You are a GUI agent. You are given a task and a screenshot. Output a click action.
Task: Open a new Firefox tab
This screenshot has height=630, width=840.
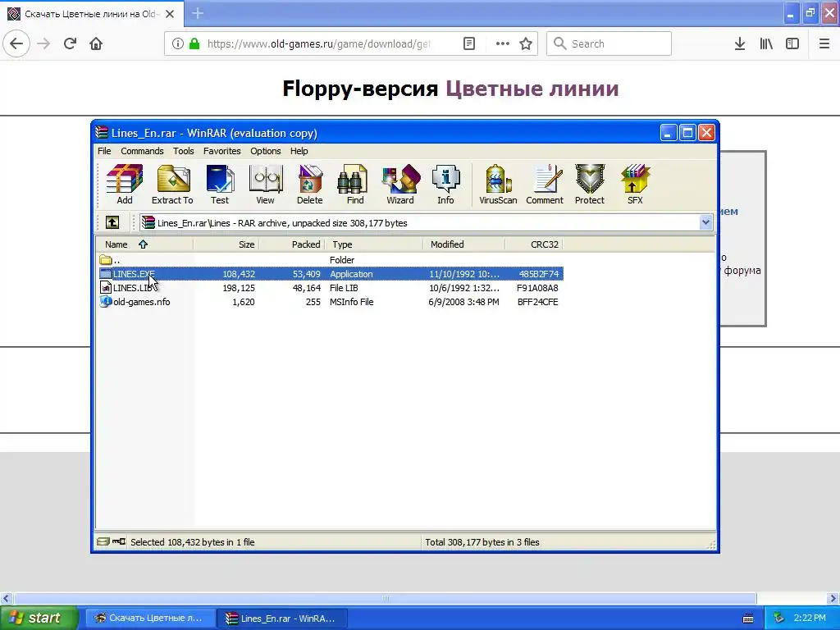click(x=197, y=13)
